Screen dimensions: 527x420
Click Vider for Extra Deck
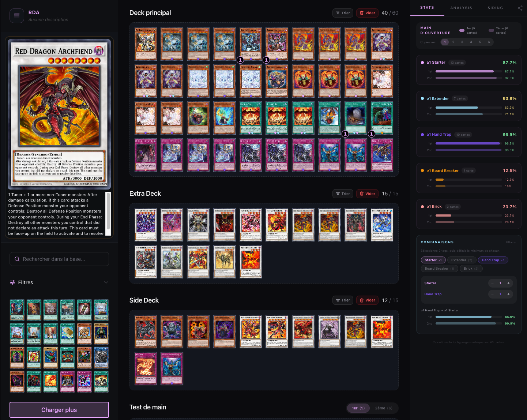point(367,194)
